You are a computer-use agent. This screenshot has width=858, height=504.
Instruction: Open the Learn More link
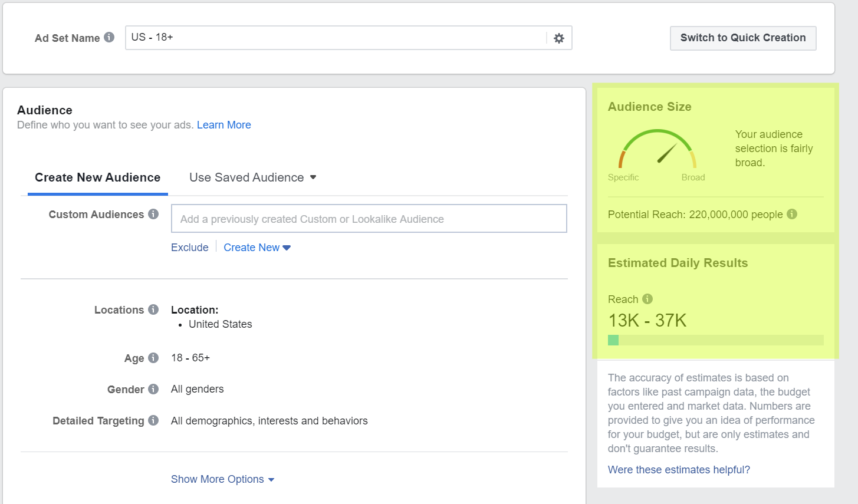224,125
